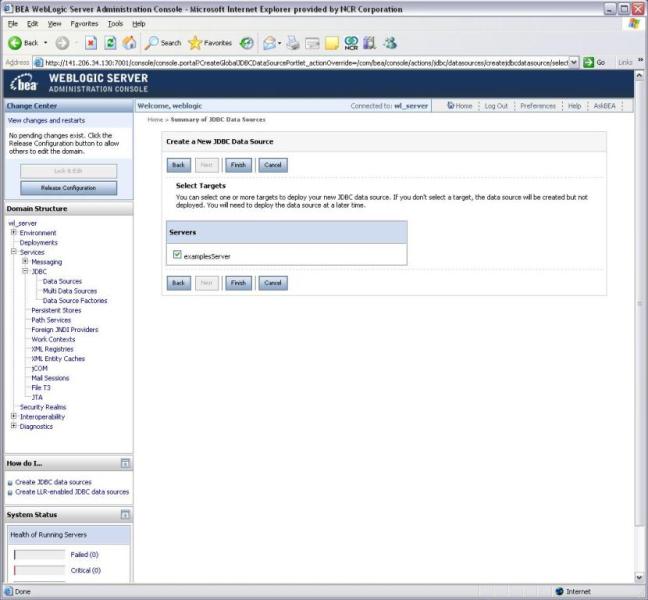Open the Mail envelope icon
Image resolution: width=648 pixels, height=600 pixels.
[269, 43]
